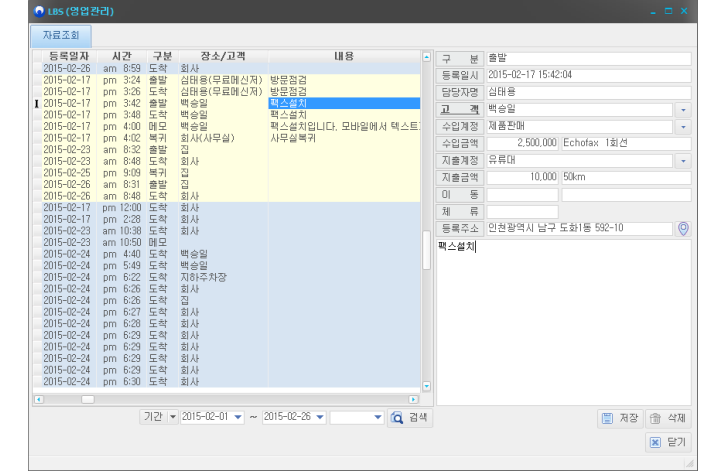This screenshot has width=727, height=471.
Task: Click the vertical scrollbar thumb
Action: (x=427, y=250)
